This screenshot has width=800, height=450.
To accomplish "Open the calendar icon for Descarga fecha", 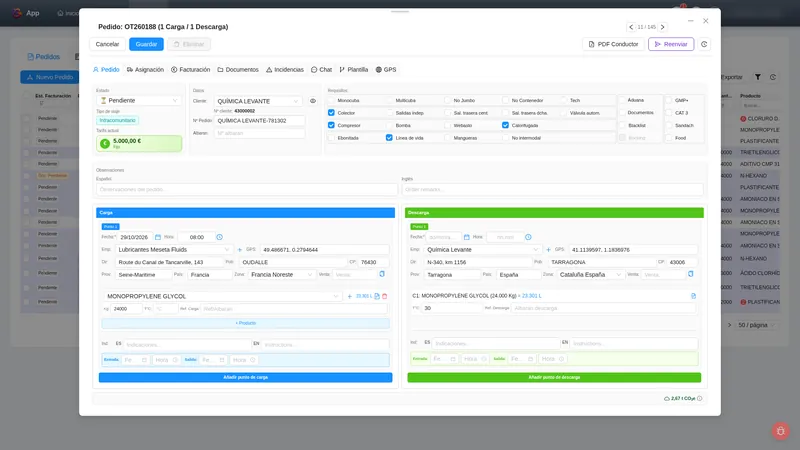I will 466,237.
